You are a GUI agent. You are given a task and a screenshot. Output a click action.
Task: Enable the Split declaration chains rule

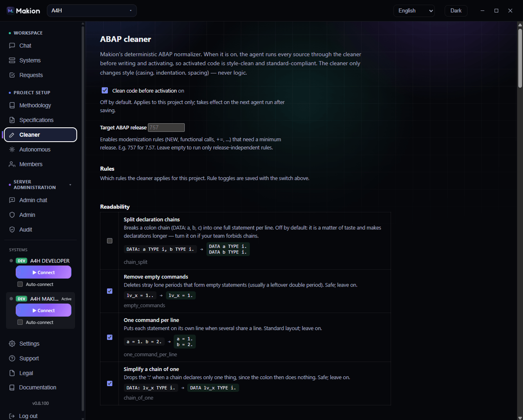coord(110,241)
